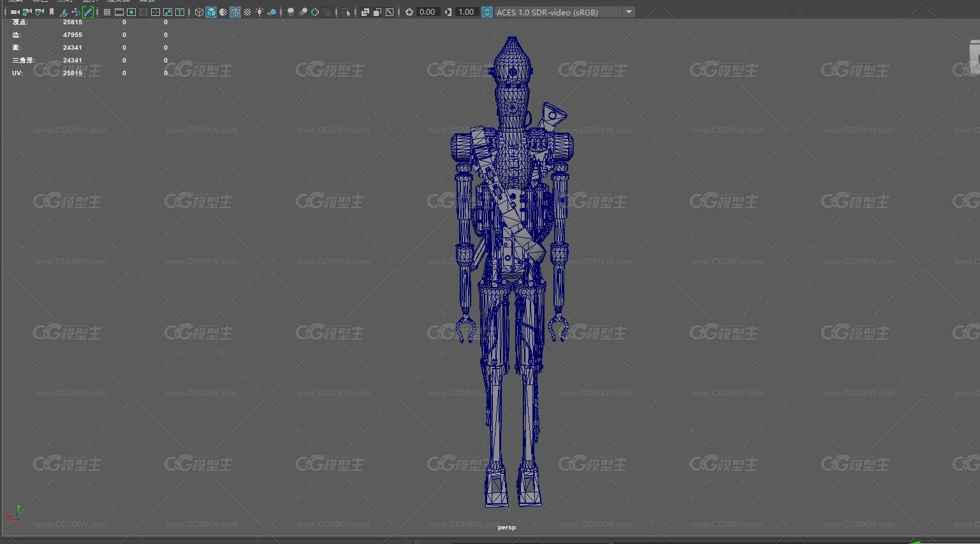Click the XYZ axis indicator
This screenshot has height=544, width=980.
click(x=14, y=513)
